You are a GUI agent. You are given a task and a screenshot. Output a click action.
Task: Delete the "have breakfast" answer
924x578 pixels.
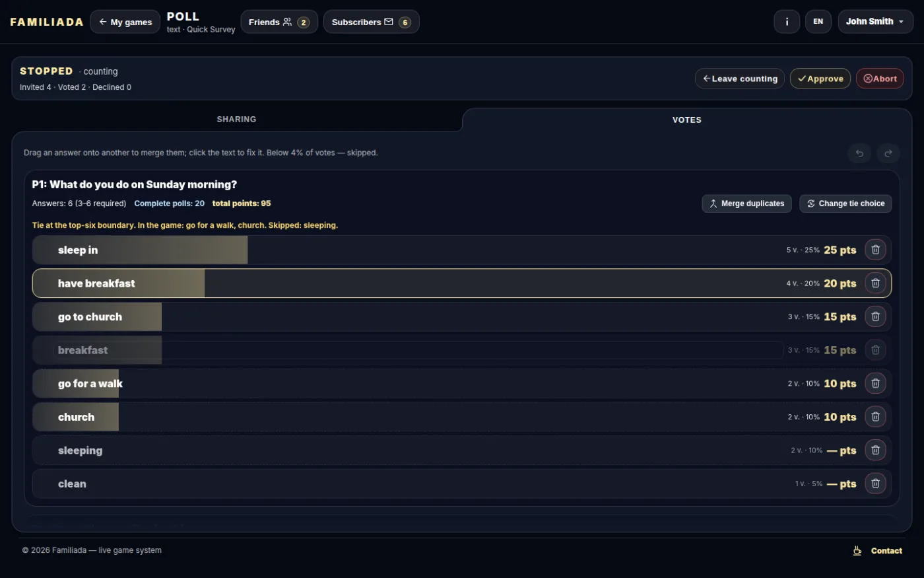tap(875, 283)
